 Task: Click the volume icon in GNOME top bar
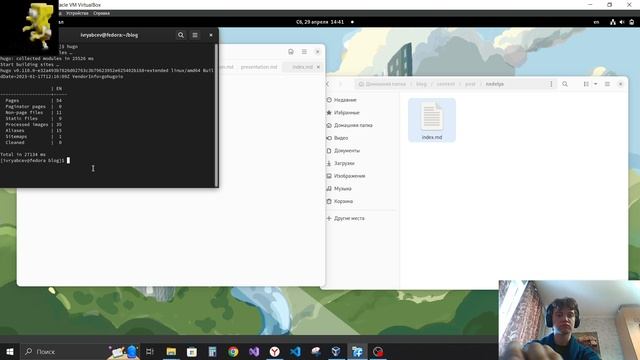(x=622, y=22)
